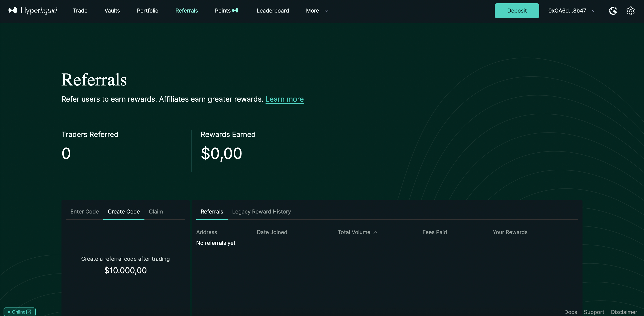Go to Vaults in navigation

point(112,11)
